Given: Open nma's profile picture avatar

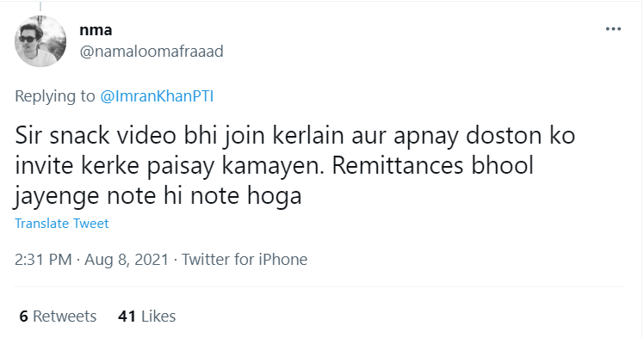Looking at the screenshot, I should [40, 41].
